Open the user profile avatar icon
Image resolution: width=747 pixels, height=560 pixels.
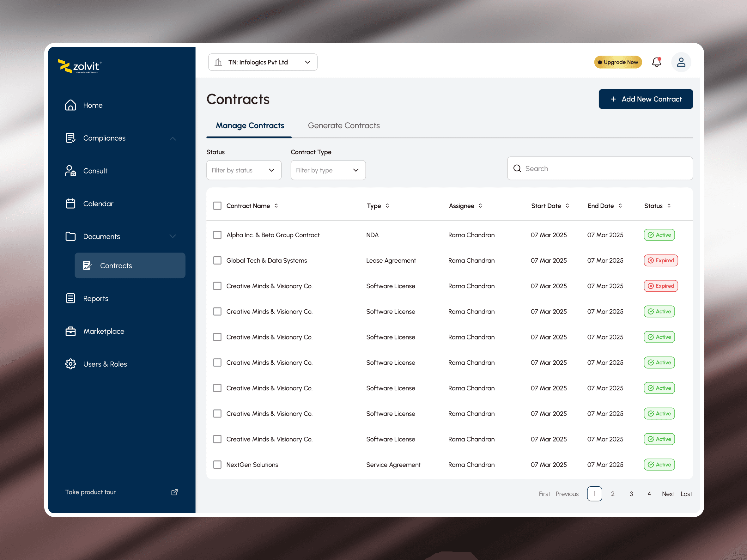pos(681,62)
